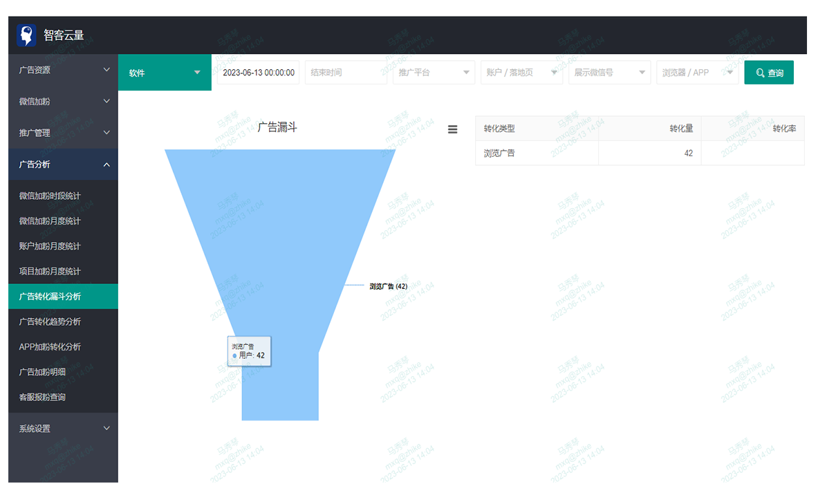Click the 智客云量 head logo icon
The width and height of the screenshot is (816, 504).
click(26, 35)
